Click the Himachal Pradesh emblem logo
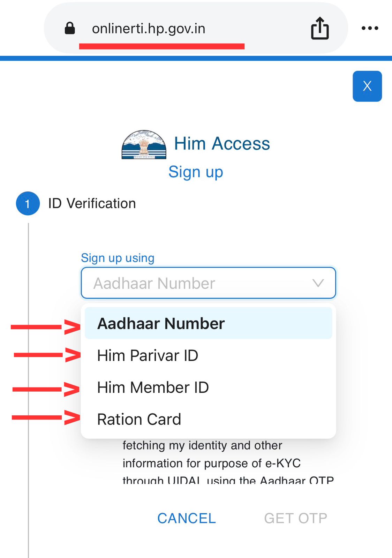 (x=144, y=144)
